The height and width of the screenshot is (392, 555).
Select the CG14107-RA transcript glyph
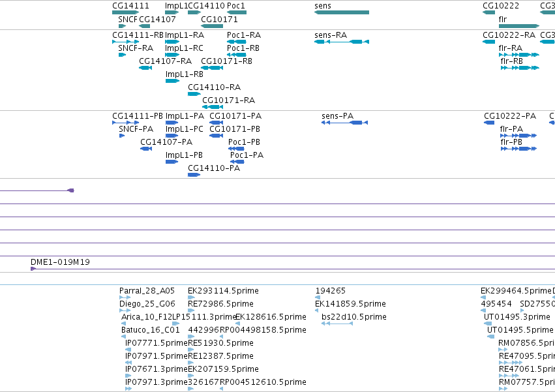coord(145,68)
